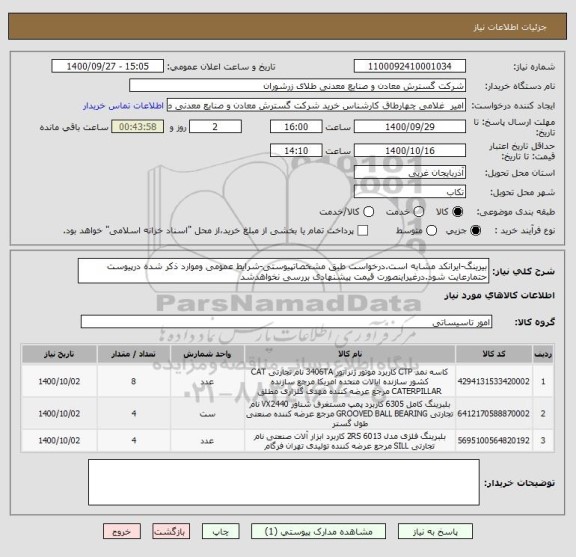The height and width of the screenshot is (557, 576).
Task: Click the CATERPILLAR oil seal item name
Action: [350, 381]
